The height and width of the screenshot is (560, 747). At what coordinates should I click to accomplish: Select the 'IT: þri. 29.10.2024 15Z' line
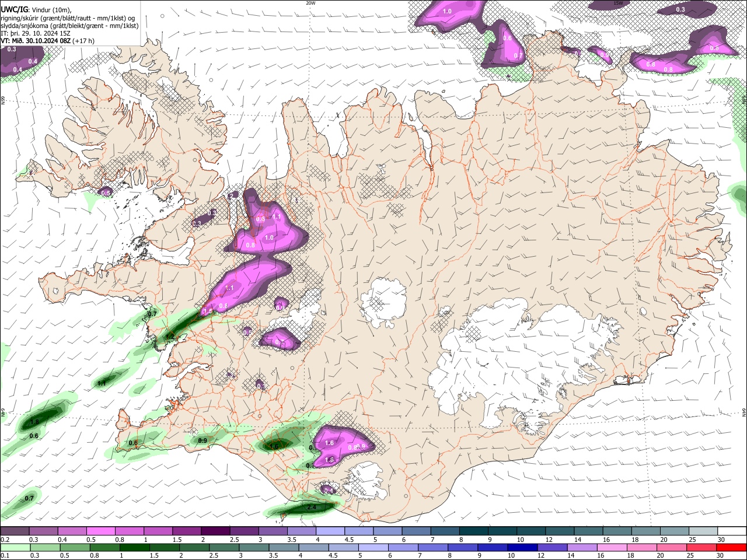(36, 34)
